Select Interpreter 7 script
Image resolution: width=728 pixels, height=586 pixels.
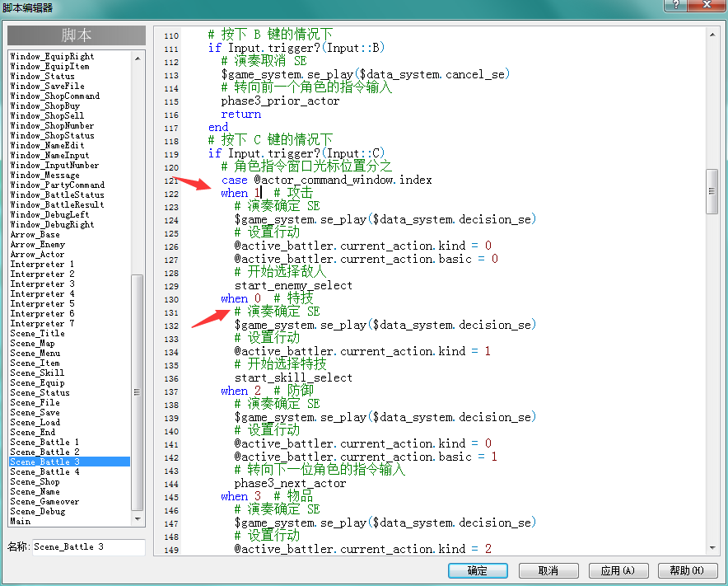point(42,323)
